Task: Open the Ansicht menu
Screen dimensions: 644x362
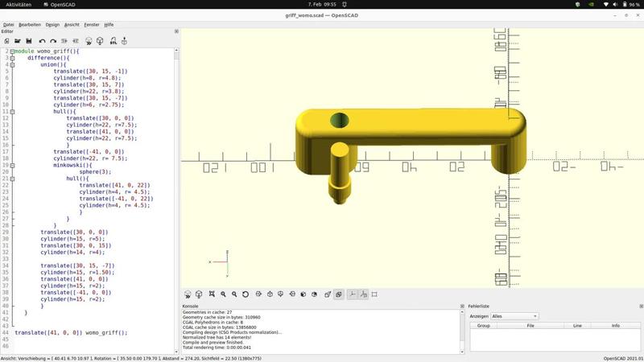Action: pyautogui.click(x=72, y=25)
